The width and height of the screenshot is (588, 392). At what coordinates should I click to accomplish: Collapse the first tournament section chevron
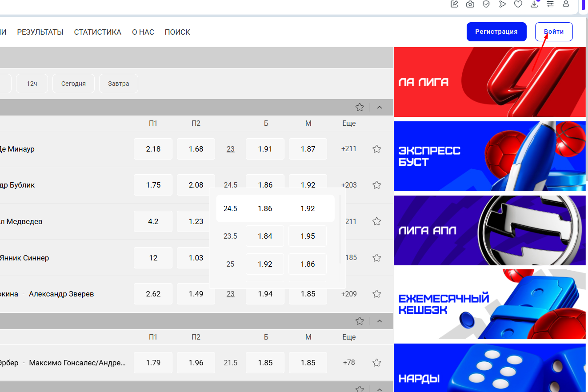pos(380,107)
